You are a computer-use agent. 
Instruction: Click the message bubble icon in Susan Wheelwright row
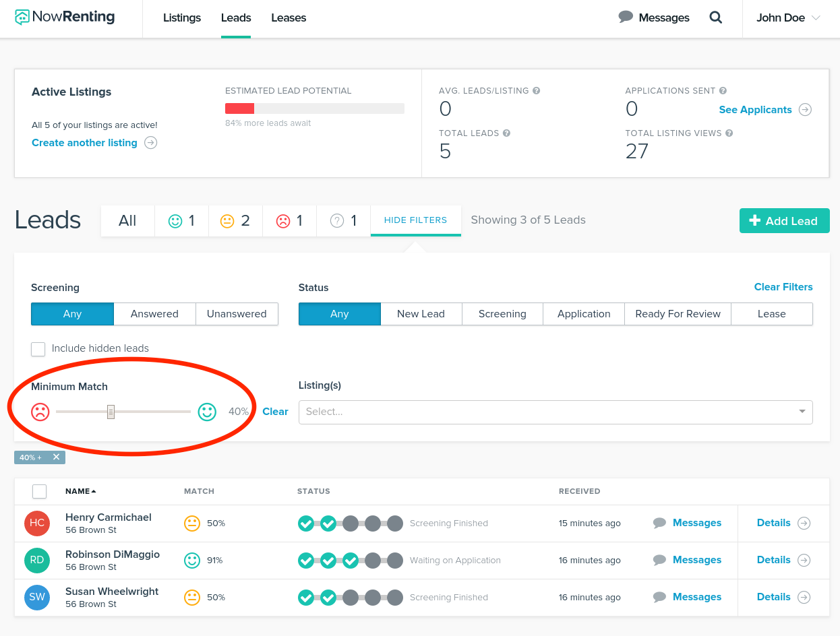pos(660,597)
